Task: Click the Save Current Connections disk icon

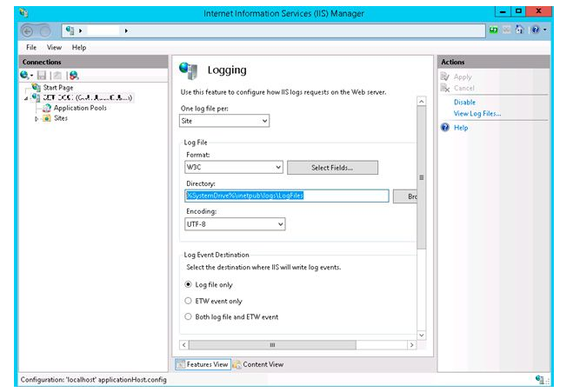Action: [42, 76]
